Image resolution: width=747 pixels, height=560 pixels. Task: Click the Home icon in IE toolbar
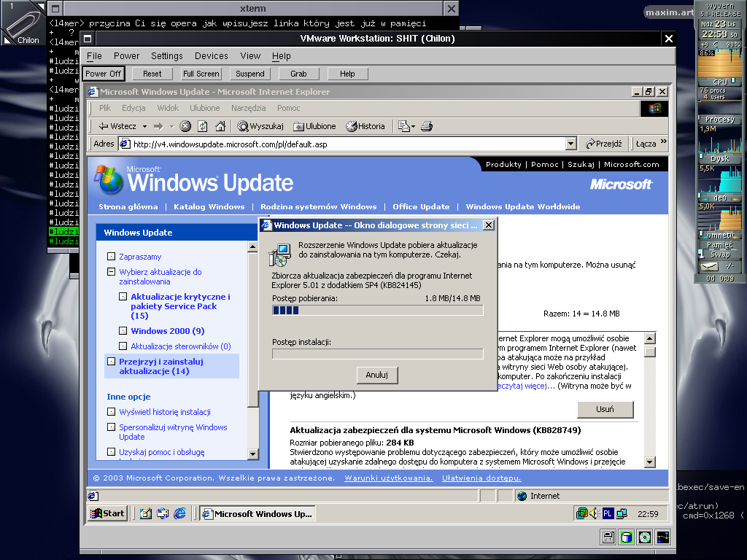(219, 126)
